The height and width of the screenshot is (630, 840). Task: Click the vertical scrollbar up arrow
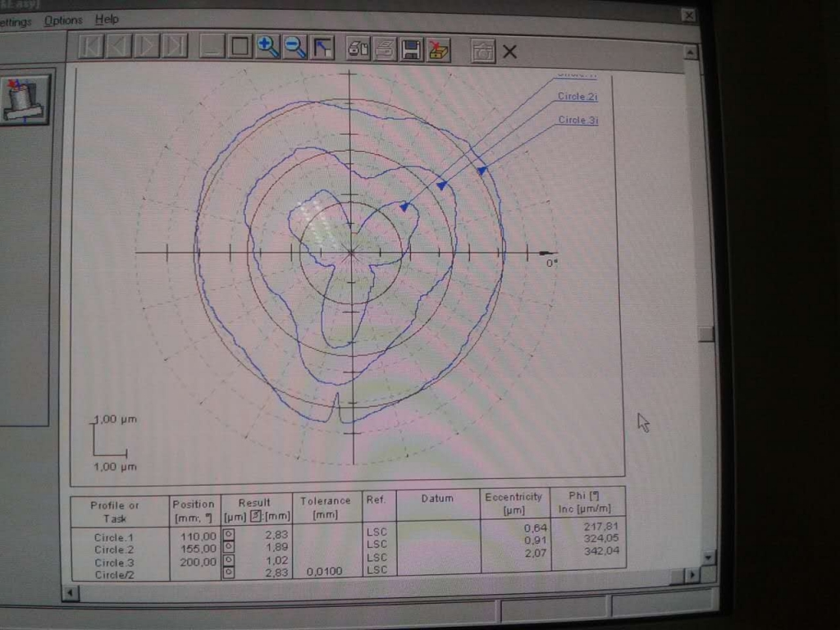(691, 52)
